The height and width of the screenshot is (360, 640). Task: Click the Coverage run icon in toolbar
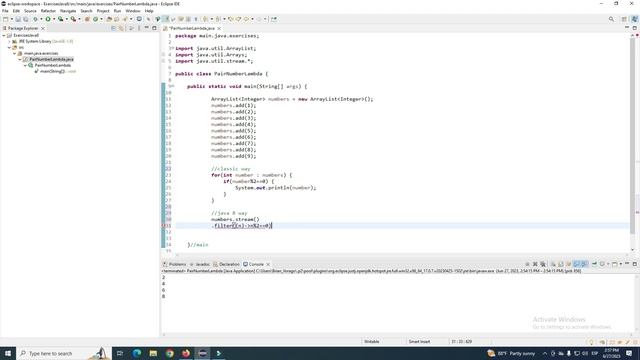[x=60, y=19]
